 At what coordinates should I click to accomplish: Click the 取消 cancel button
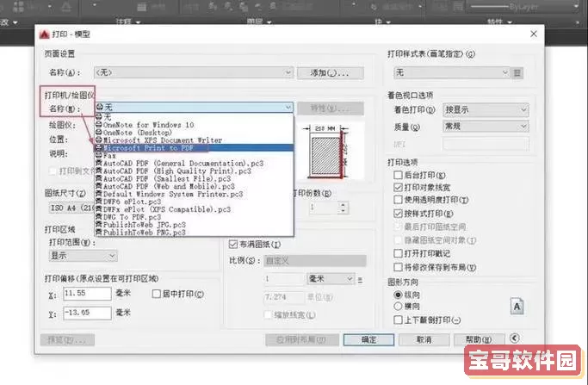424,339
